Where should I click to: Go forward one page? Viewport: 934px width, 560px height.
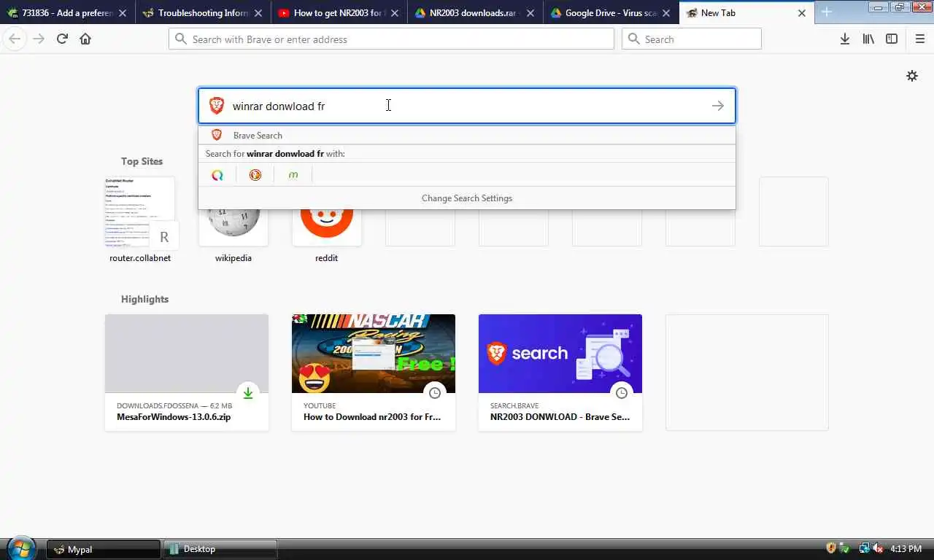[x=39, y=39]
